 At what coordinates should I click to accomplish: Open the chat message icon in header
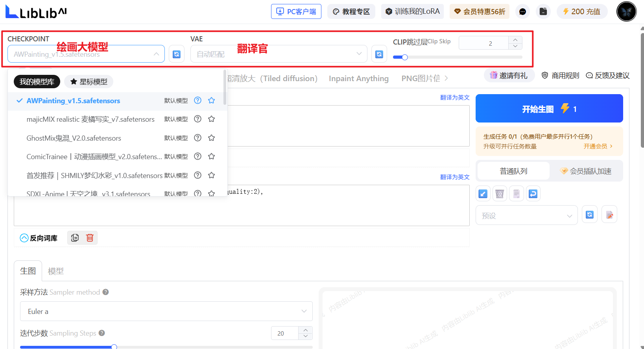pos(522,11)
